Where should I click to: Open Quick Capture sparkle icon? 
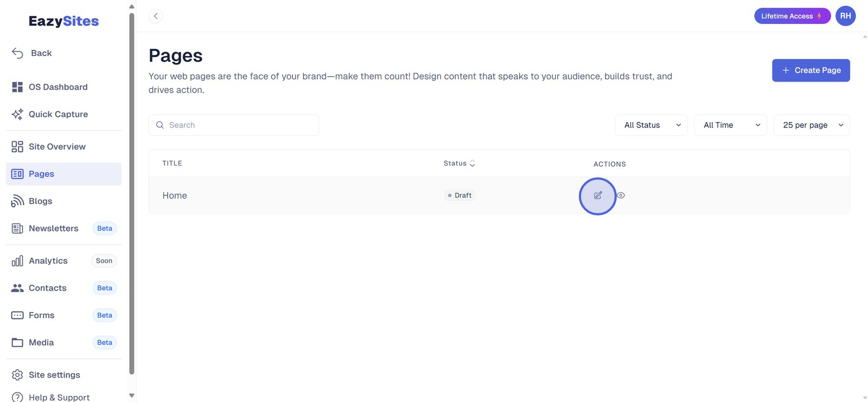pyautogui.click(x=17, y=114)
